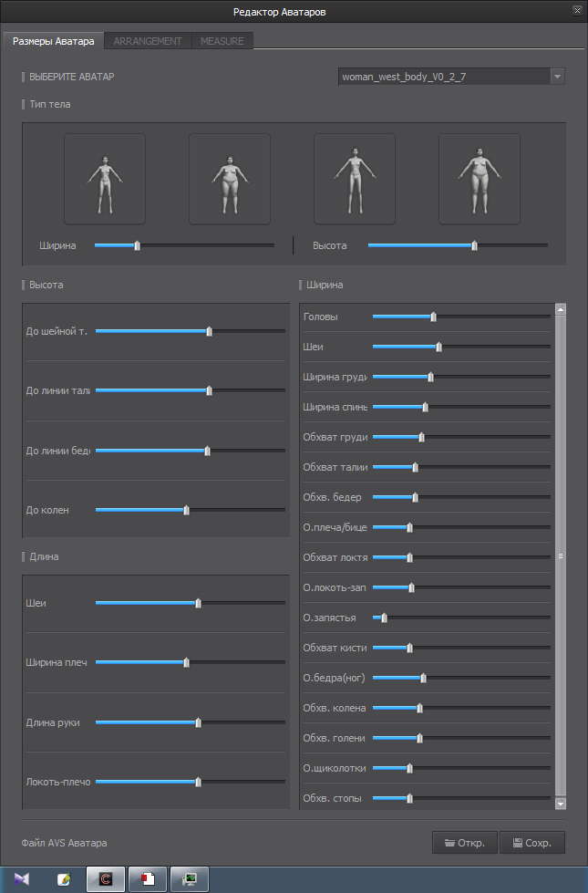Viewport: 588px width, 893px height.
Task: Switch to the CLO taskbar app
Action: tap(106, 879)
